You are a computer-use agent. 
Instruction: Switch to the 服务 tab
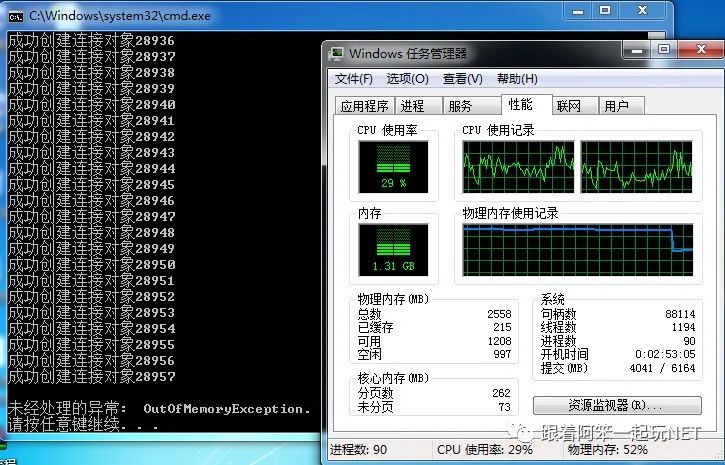(x=472, y=106)
